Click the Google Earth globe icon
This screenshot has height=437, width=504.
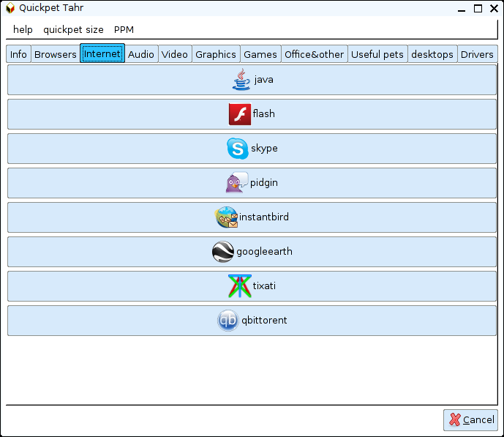tap(223, 252)
